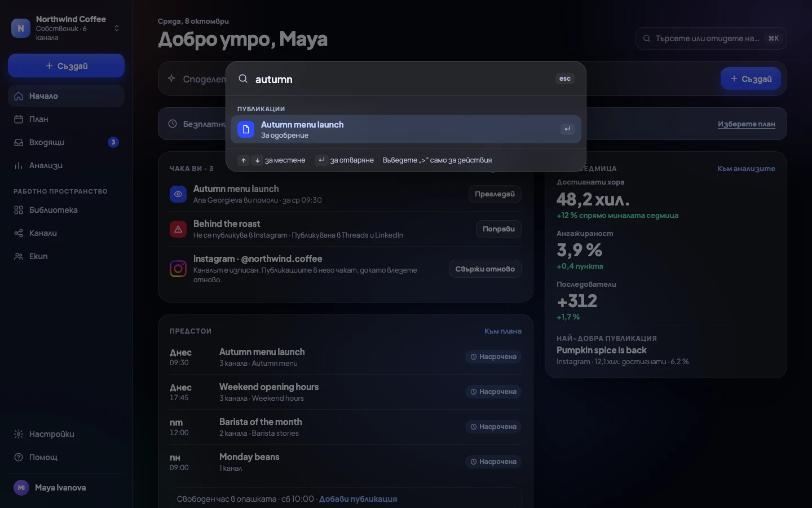
Task: Open Екип people icon
Action: (19, 256)
